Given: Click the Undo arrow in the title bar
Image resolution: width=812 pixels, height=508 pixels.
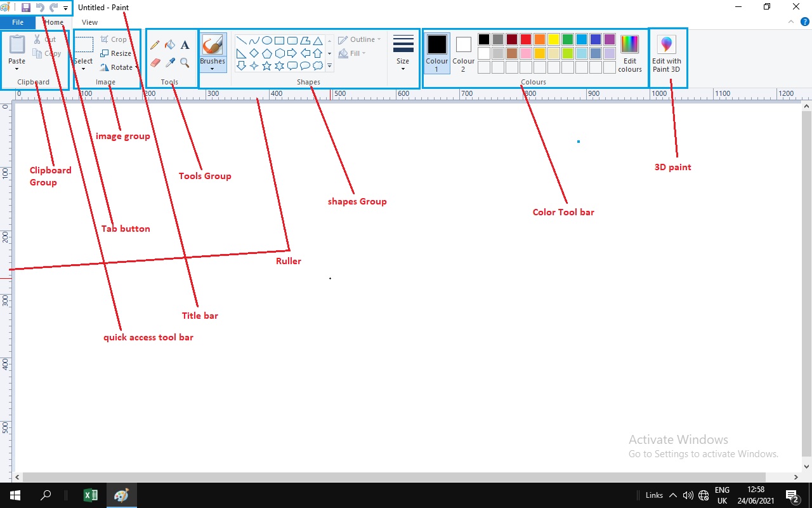Looking at the screenshot, I should [x=40, y=8].
